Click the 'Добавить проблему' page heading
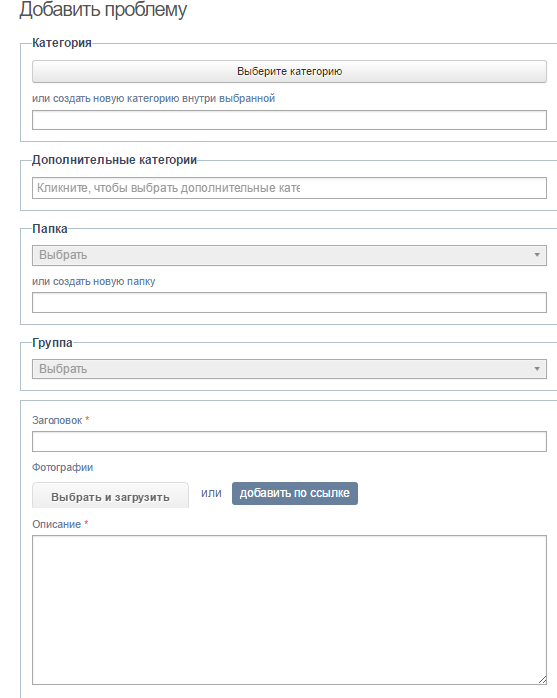Viewport: 557px width, 698px height. pyautogui.click(x=103, y=10)
